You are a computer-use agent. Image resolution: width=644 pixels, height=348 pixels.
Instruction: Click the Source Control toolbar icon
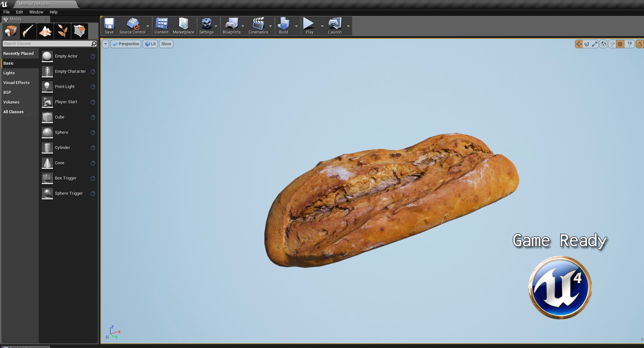point(132,26)
